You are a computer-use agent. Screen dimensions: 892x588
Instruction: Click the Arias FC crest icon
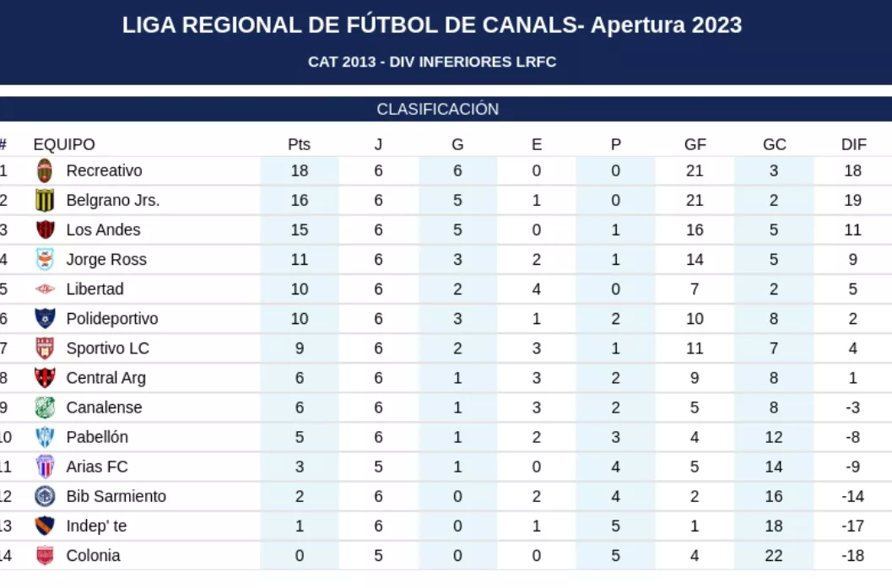click(x=45, y=467)
